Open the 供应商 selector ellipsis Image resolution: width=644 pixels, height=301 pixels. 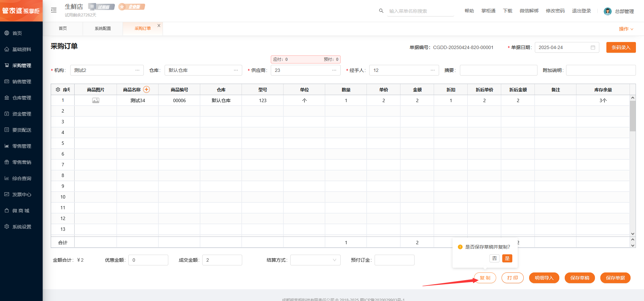(334, 70)
